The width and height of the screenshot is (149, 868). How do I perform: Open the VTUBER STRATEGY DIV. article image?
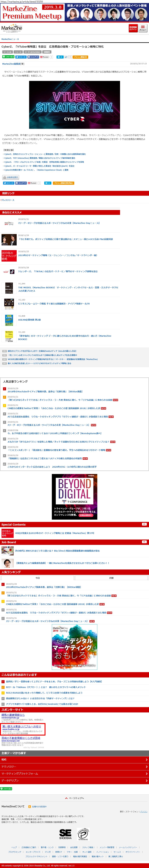point(75,105)
